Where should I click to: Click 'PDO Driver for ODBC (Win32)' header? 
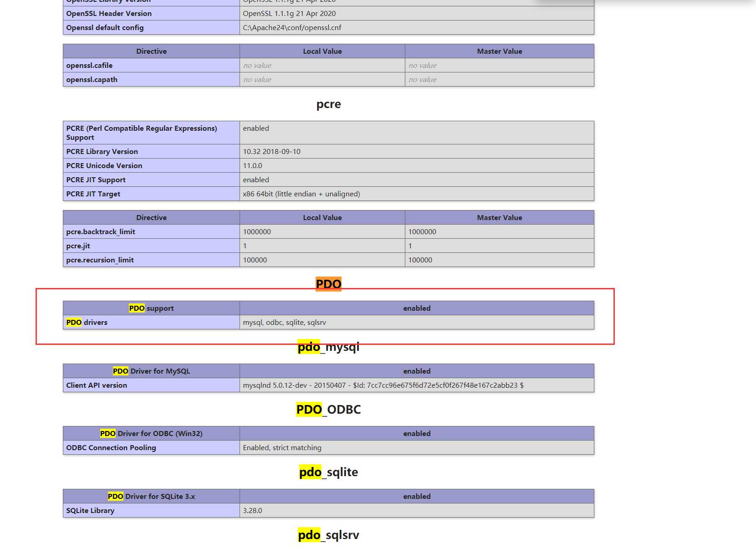coord(151,434)
